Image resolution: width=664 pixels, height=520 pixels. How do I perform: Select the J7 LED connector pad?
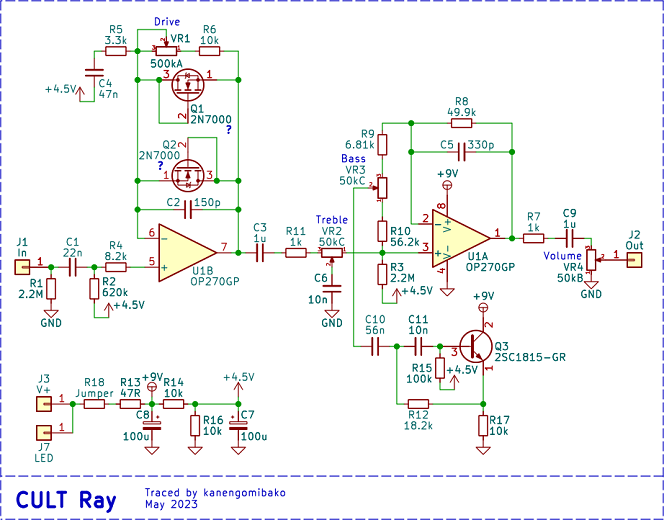tap(44, 433)
